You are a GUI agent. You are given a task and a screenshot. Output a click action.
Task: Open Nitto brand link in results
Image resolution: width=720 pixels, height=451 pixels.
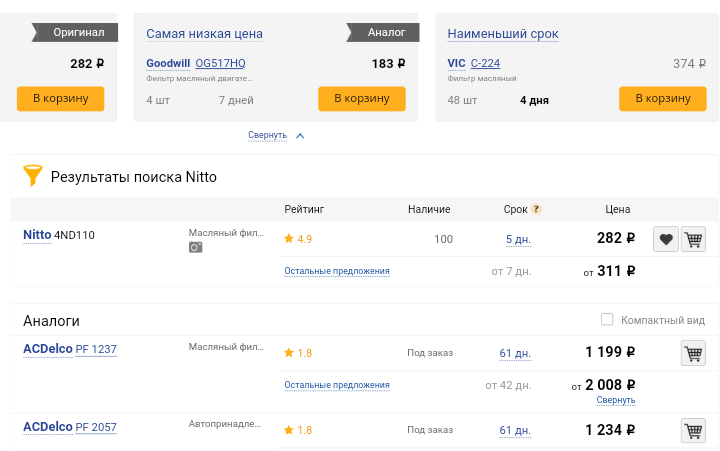coord(37,235)
